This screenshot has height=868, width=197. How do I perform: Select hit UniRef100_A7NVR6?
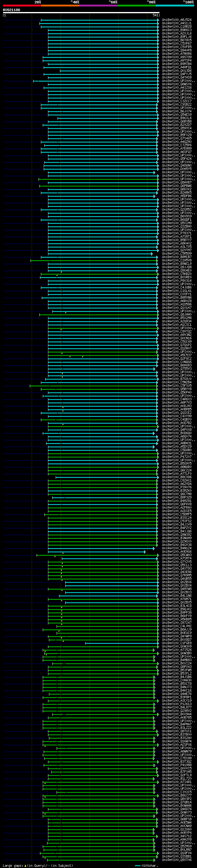[x=177, y=54]
